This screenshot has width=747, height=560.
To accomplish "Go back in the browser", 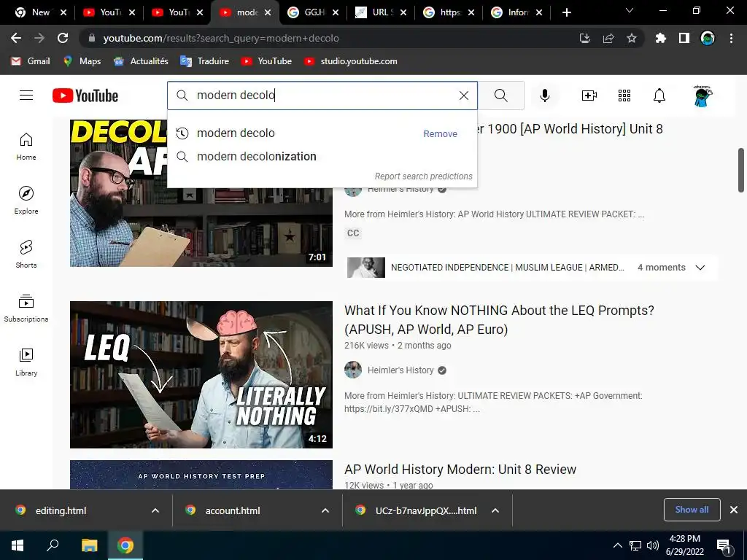I will coord(16,38).
